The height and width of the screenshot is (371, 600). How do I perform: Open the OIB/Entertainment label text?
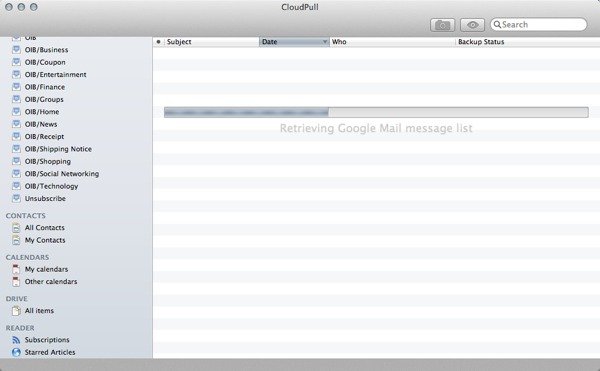coord(55,74)
